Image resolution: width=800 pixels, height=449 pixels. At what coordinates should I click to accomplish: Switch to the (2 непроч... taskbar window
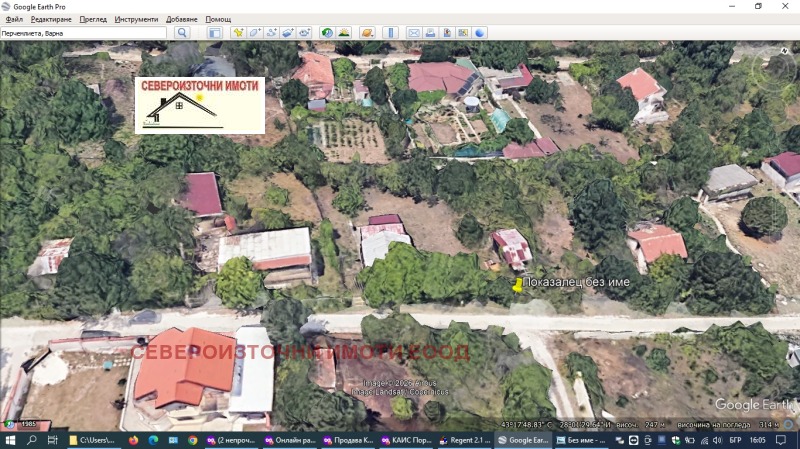(x=231, y=440)
